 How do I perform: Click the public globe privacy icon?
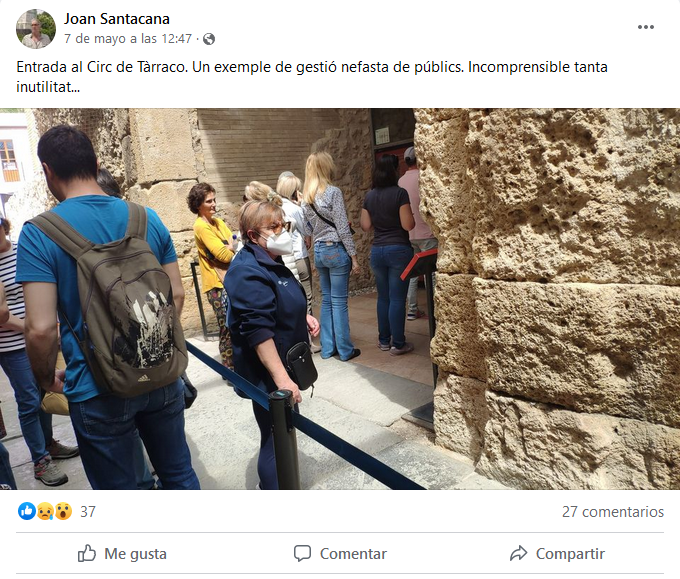(x=209, y=39)
